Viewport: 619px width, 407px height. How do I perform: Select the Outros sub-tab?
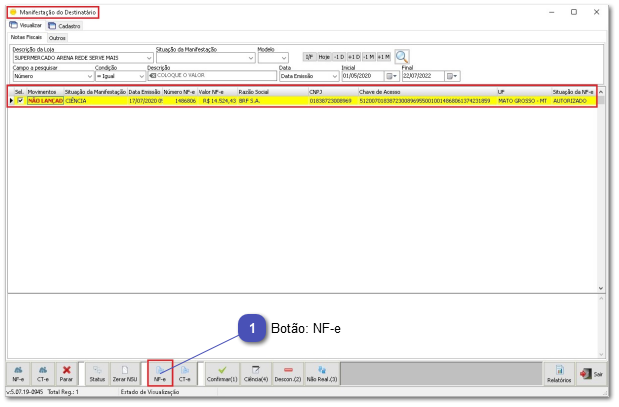(x=57, y=38)
